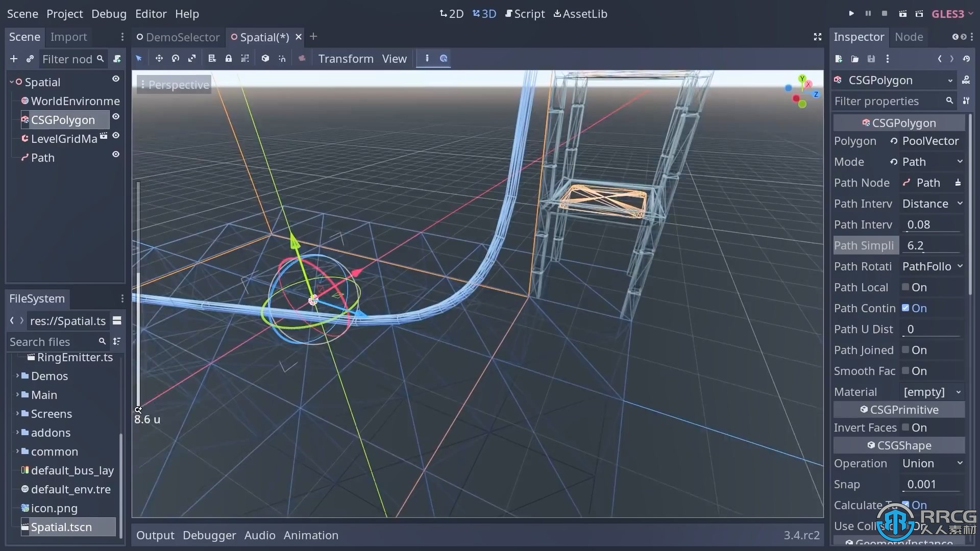Toggle 3D view mode button
Viewport: 980px width, 551px height.
[x=483, y=14]
